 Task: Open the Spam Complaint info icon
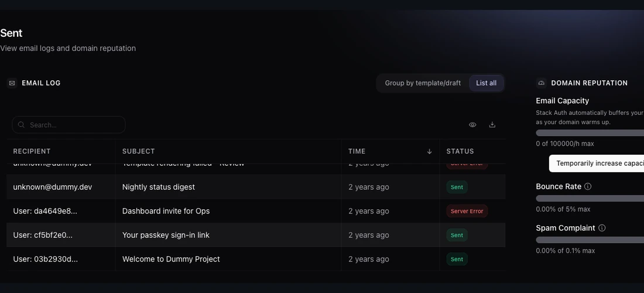tap(602, 228)
